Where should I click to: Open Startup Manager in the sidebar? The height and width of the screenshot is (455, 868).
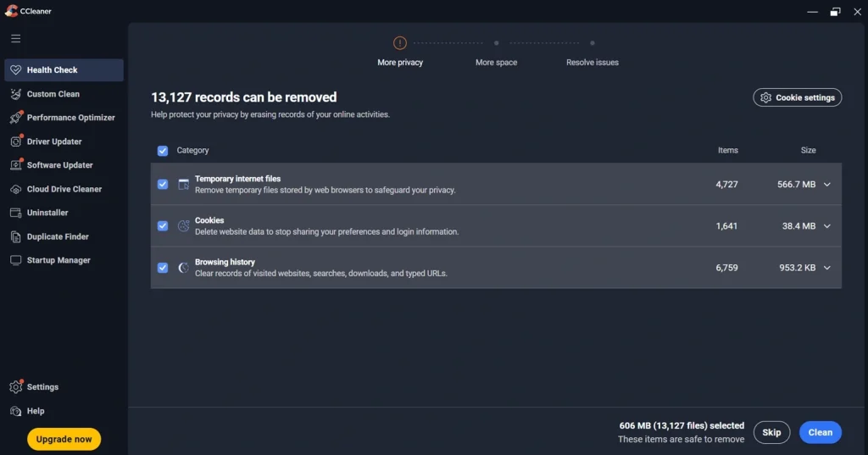(64, 260)
